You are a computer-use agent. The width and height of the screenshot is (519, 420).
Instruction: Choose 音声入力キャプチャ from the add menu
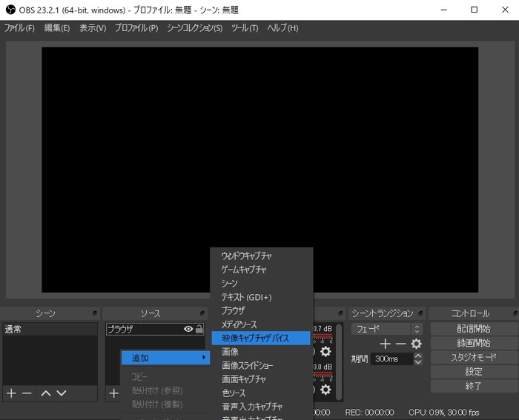tap(261, 407)
